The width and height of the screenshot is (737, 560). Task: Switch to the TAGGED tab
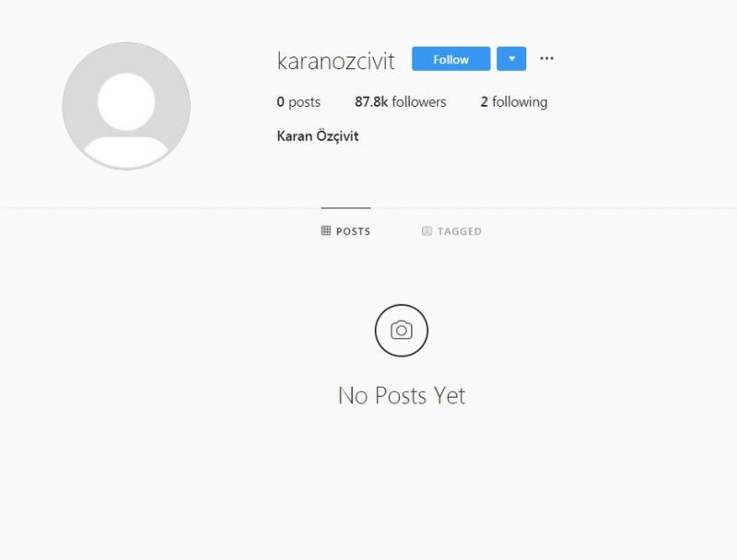pyautogui.click(x=451, y=230)
